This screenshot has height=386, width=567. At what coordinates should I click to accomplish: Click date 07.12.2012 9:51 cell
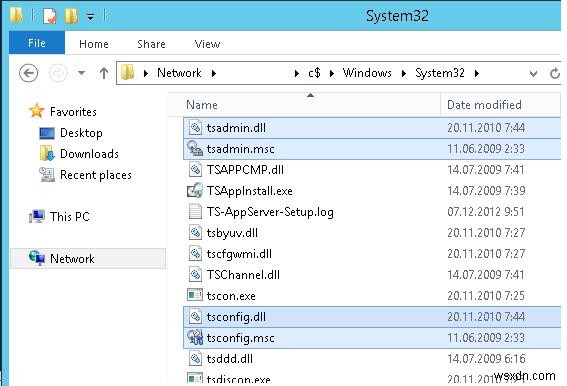click(x=486, y=212)
